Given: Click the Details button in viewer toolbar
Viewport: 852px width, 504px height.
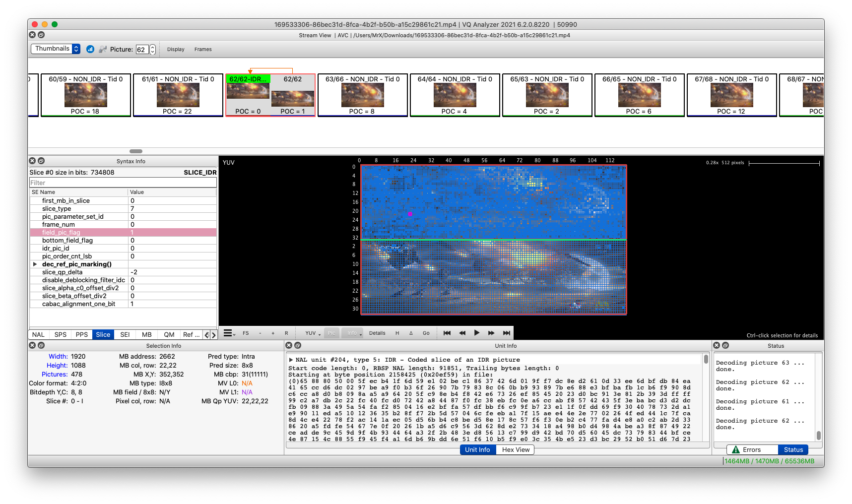Looking at the screenshot, I should [377, 333].
